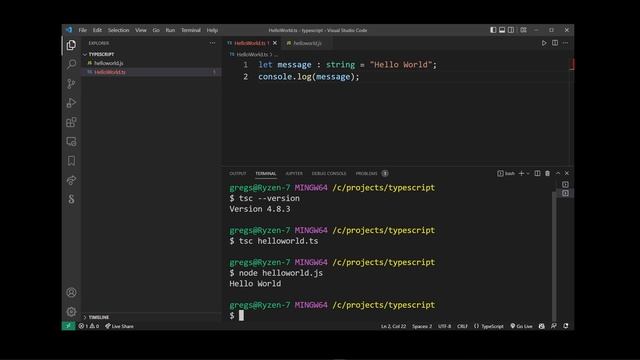Split the terminal panel
Image resolution: width=640 pixels, height=360 pixels.
[537, 173]
